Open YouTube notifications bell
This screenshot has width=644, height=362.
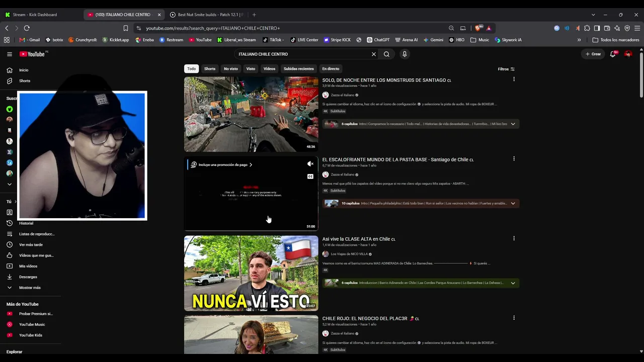[x=613, y=54]
